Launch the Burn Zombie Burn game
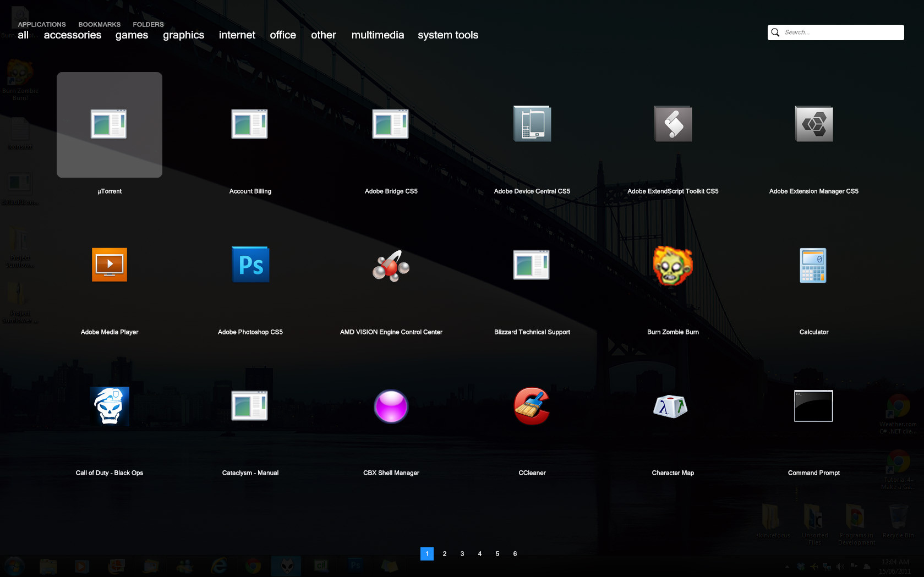The image size is (924, 577). (673, 265)
